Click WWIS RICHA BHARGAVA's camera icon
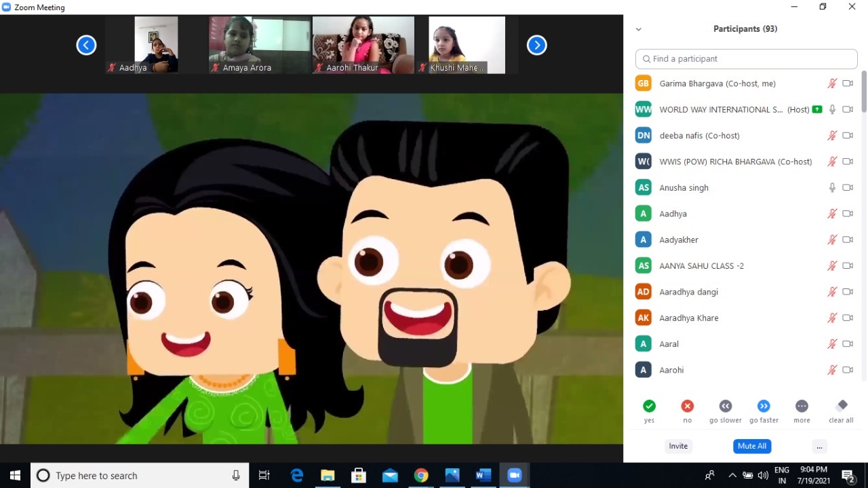The width and height of the screenshot is (868, 488). [x=848, y=162]
